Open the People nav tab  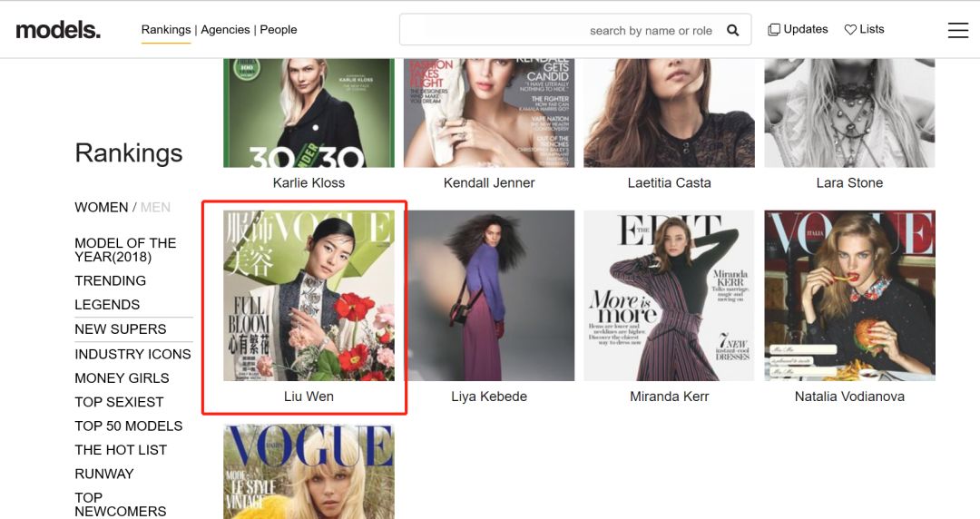tap(279, 29)
